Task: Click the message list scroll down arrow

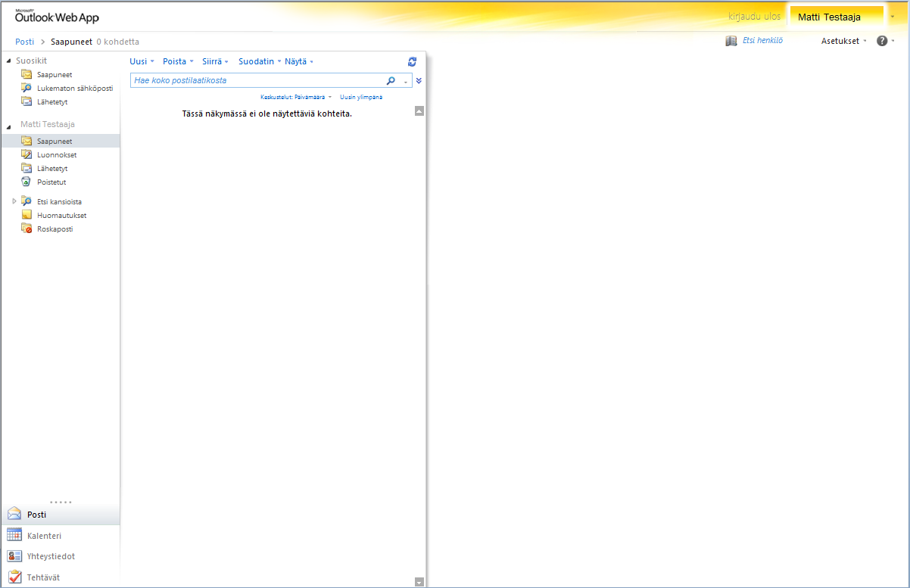Action: click(x=419, y=582)
